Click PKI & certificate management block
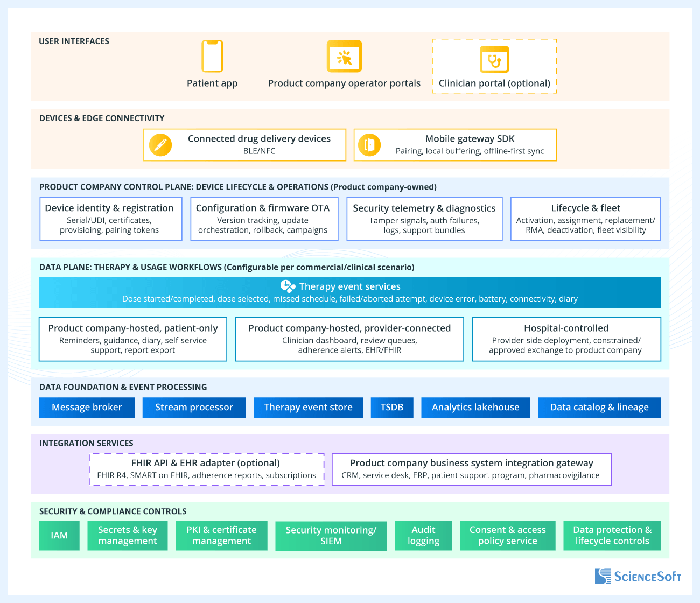This screenshot has height=603, width=700. coord(221,536)
